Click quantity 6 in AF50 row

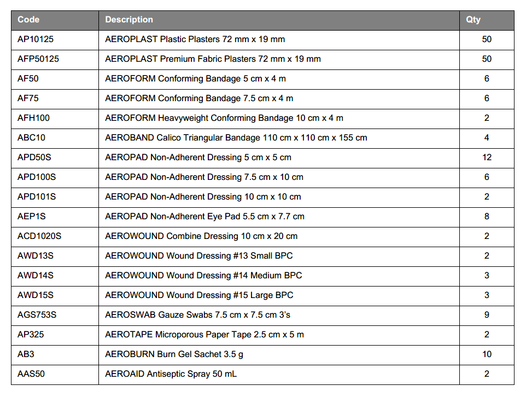(x=487, y=79)
